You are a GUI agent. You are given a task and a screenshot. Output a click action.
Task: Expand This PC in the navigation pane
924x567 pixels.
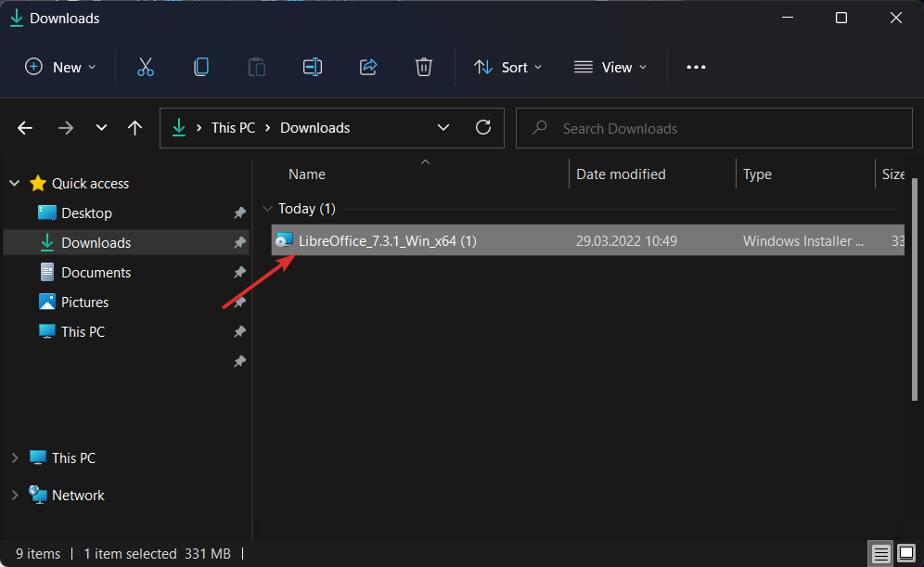[14, 457]
